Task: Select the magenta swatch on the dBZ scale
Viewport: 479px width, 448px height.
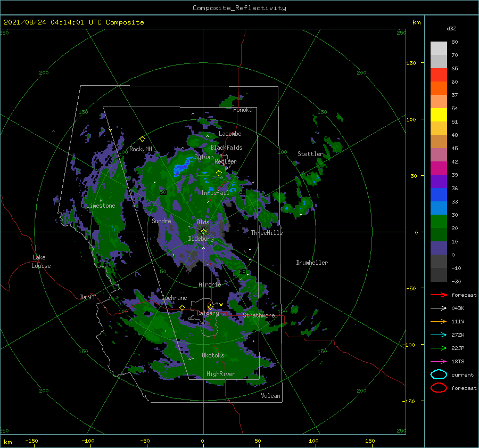Action: pyautogui.click(x=439, y=168)
